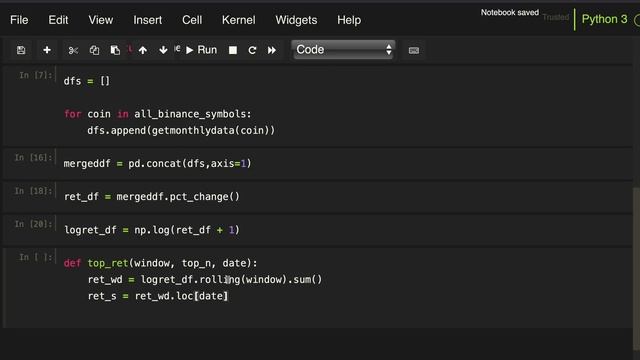Click the ret_wd = logret_df.rolling line

pyautogui.click(x=204, y=280)
